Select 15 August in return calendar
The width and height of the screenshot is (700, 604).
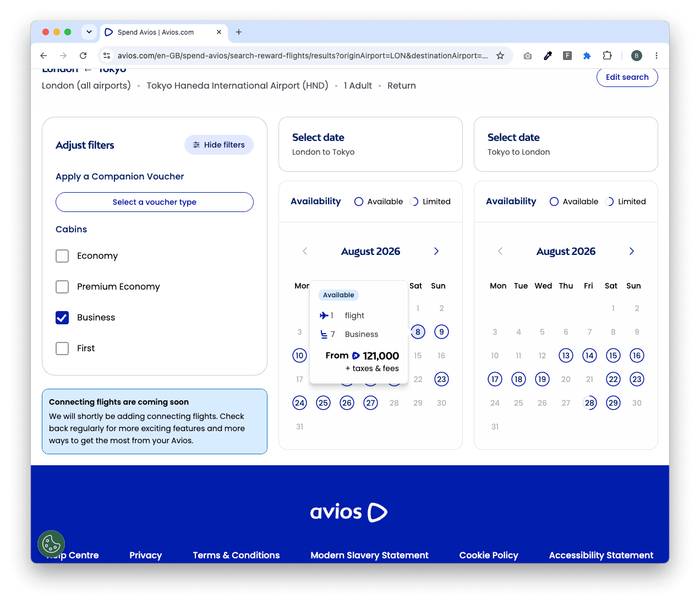[x=613, y=356]
